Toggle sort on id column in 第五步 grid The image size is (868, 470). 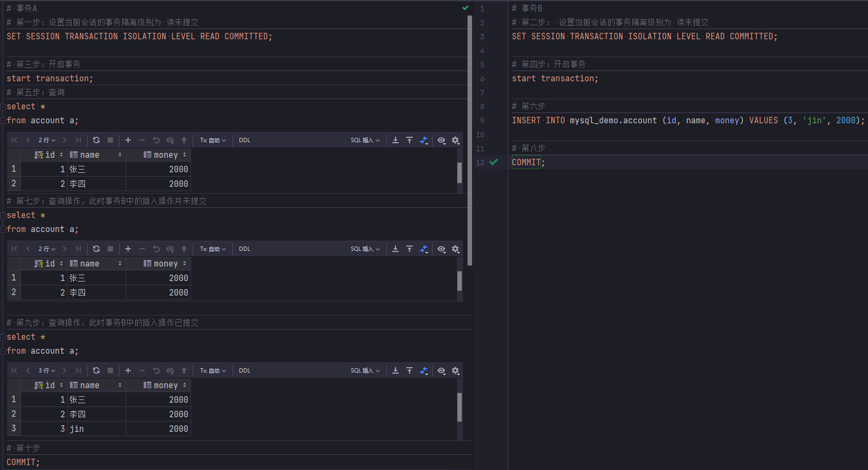pyautogui.click(x=61, y=155)
